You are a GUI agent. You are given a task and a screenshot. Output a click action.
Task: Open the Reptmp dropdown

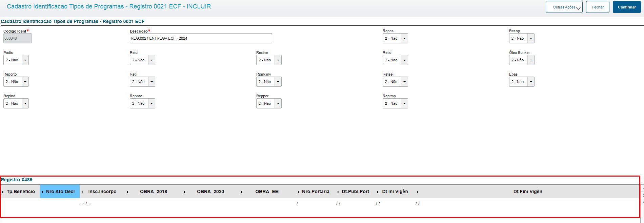pyautogui.click(x=395, y=103)
